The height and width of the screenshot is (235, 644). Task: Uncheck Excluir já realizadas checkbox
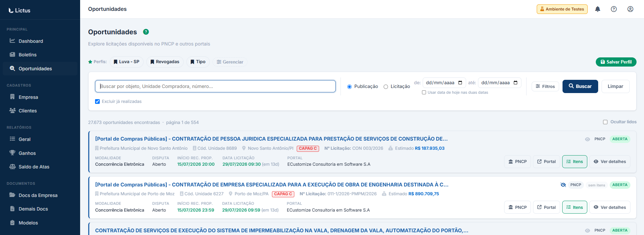click(97, 102)
